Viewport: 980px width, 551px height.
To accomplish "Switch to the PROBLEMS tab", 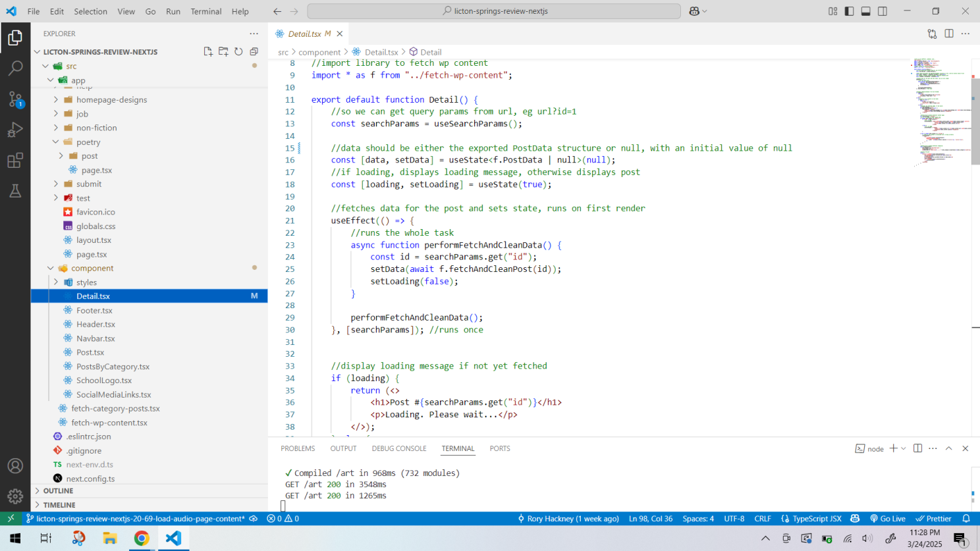I will click(298, 448).
